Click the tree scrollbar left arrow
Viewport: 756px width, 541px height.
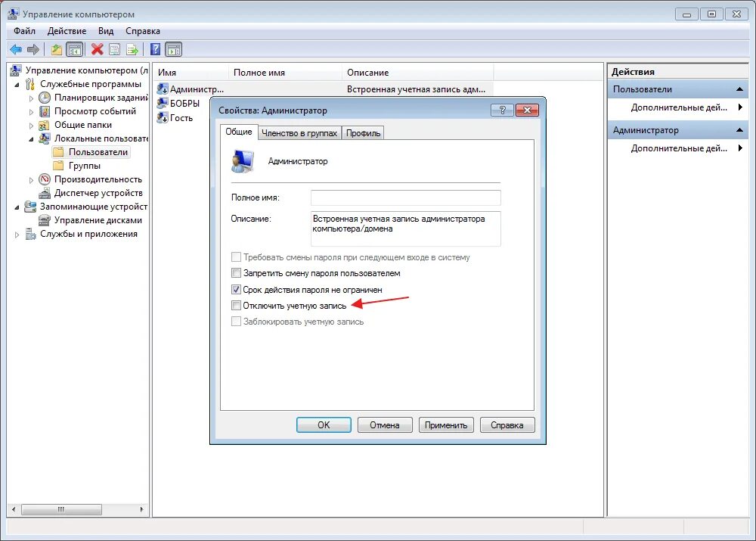coord(14,509)
